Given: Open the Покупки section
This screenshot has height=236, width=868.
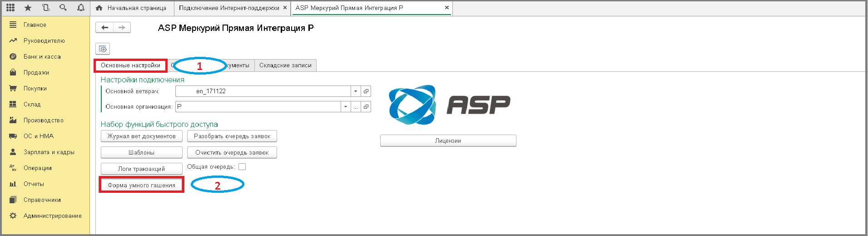Looking at the screenshot, I should (x=35, y=88).
